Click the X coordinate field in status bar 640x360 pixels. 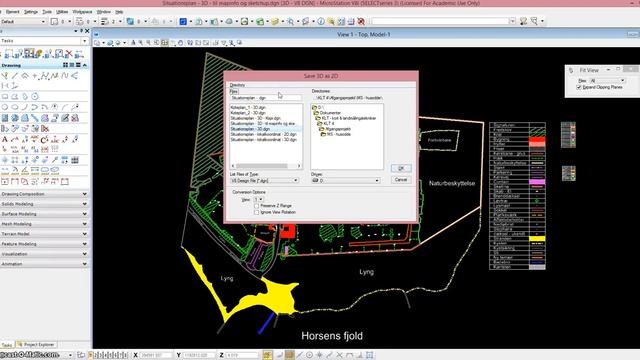click(x=155, y=355)
